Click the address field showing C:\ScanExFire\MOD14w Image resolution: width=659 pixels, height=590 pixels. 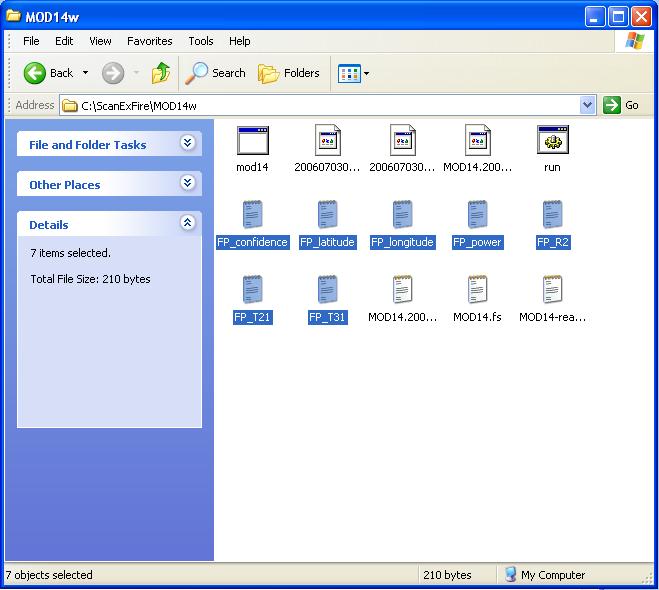(328, 105)
